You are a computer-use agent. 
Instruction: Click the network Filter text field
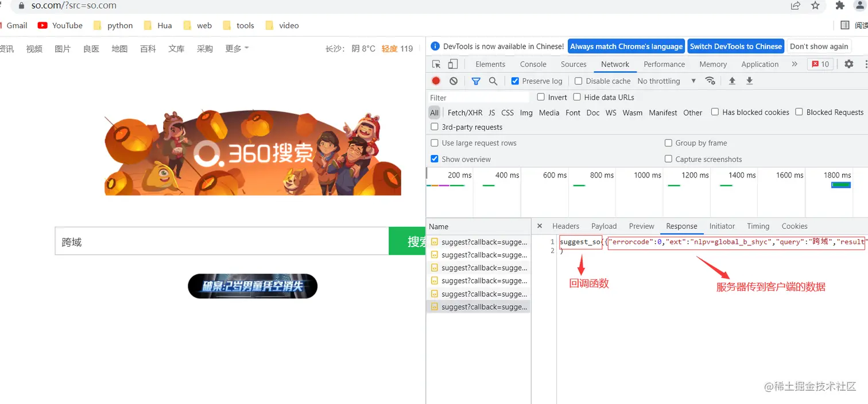click(x=478, y=98)
